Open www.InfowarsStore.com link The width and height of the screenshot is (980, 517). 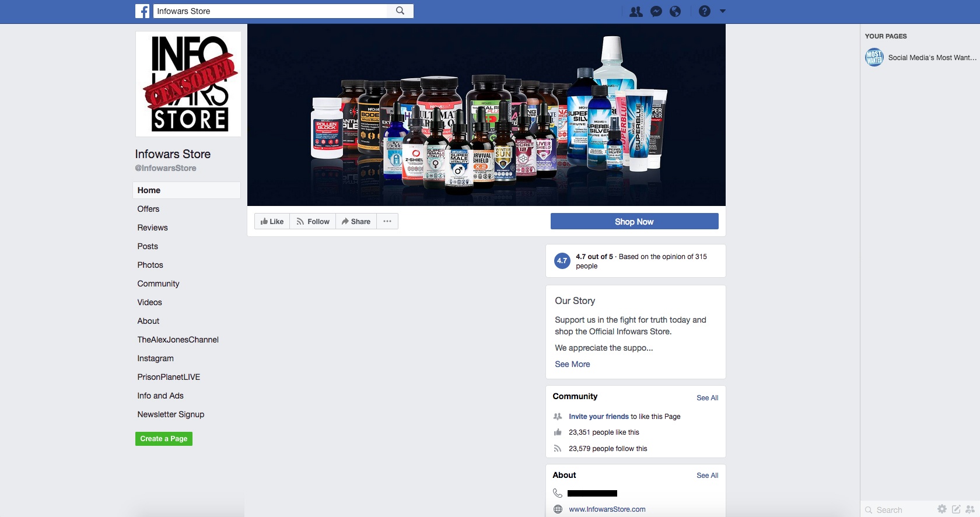607,509
